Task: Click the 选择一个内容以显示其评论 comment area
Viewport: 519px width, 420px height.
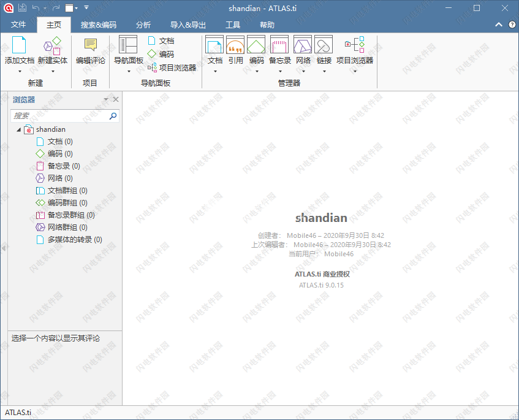Action: (x=65, y=368)
